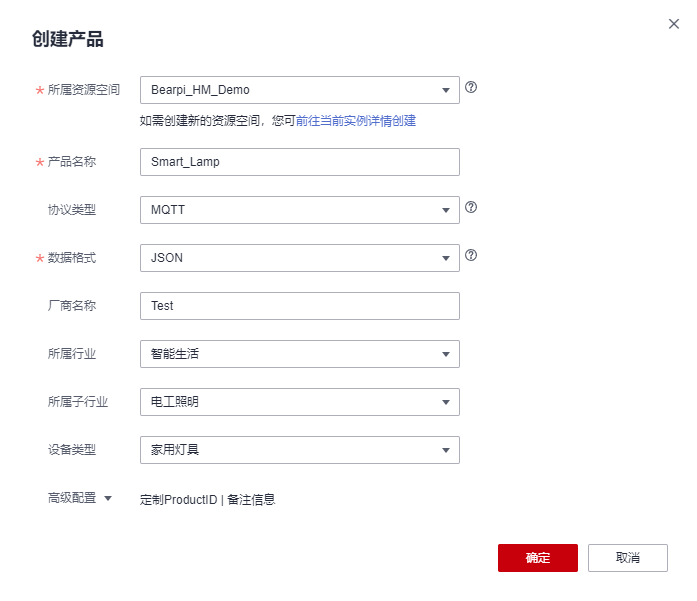Open the MQTT protocol type dropdown

tap(299, 210)
